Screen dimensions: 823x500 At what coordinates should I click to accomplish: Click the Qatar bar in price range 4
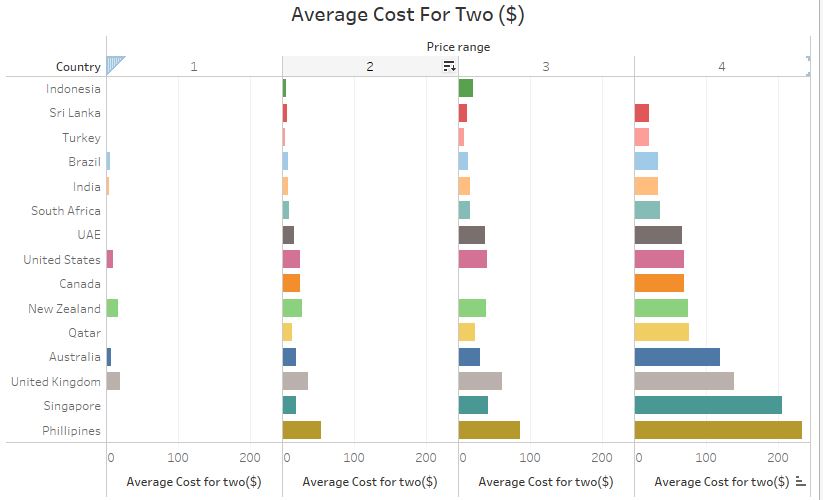(661, 332)
